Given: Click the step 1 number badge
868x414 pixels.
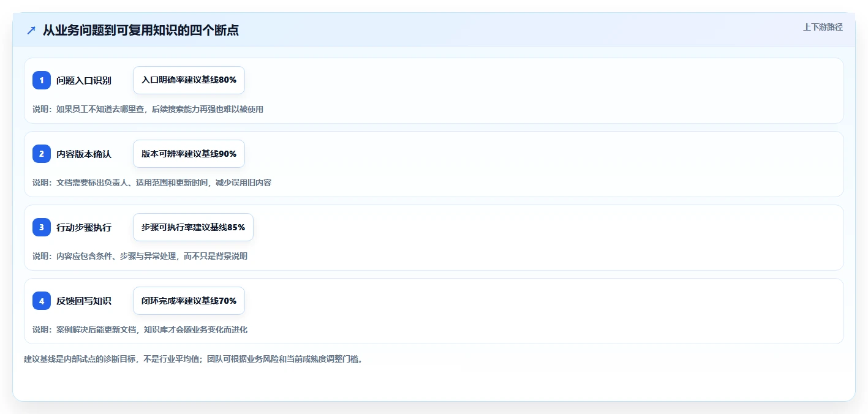Looking at the screenshot, I should point(42,80).
